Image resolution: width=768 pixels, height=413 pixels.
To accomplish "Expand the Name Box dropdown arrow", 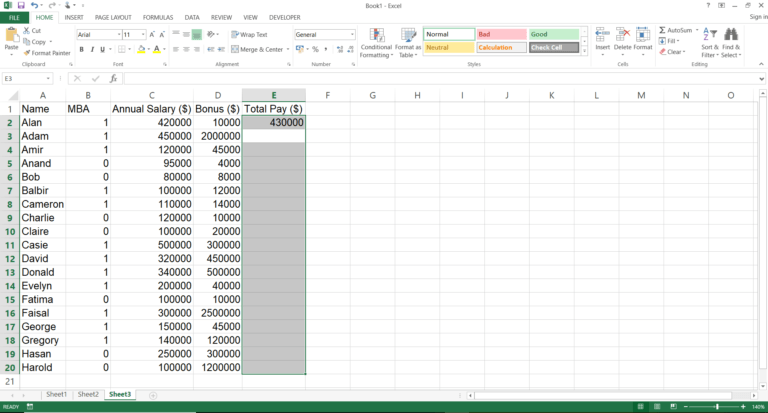I will click(x=48, y=78).
